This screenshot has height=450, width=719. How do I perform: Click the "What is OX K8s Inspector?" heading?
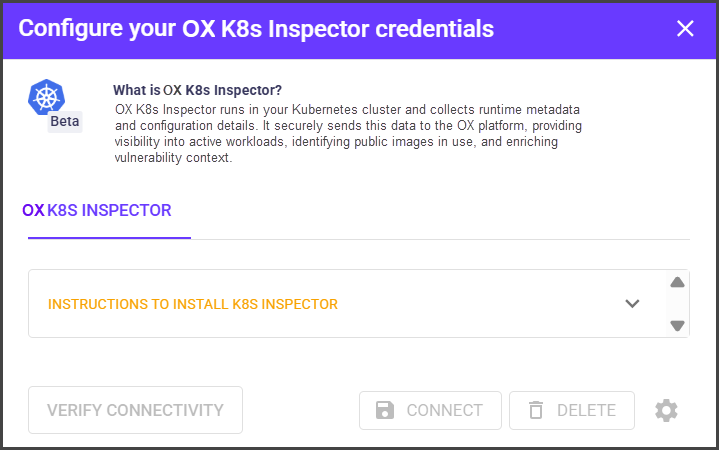[197, 90]
